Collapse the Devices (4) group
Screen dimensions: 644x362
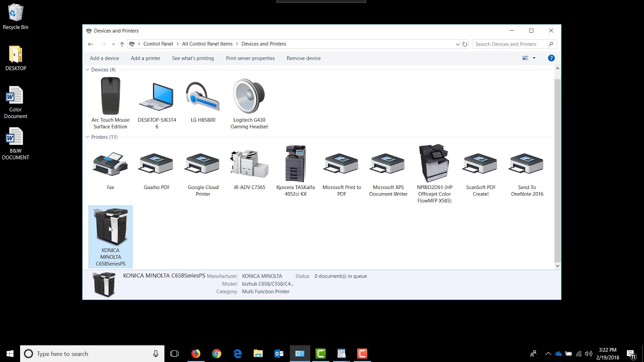click(88, 70)
